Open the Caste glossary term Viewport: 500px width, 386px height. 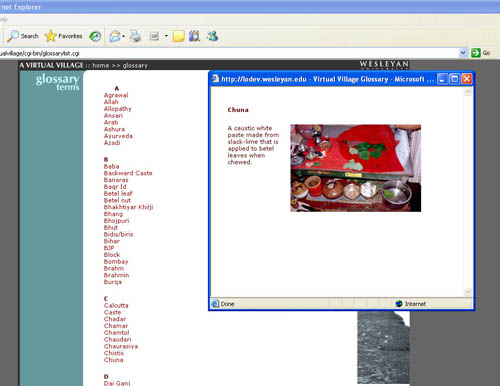point(112,312)
